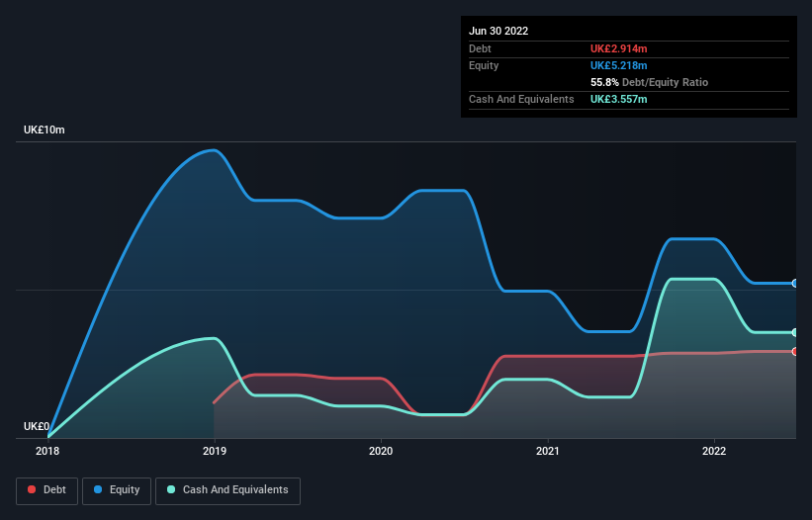Click the red Debt endpoint marker
This screenshot has height=520, width=812.
(795, 351)
